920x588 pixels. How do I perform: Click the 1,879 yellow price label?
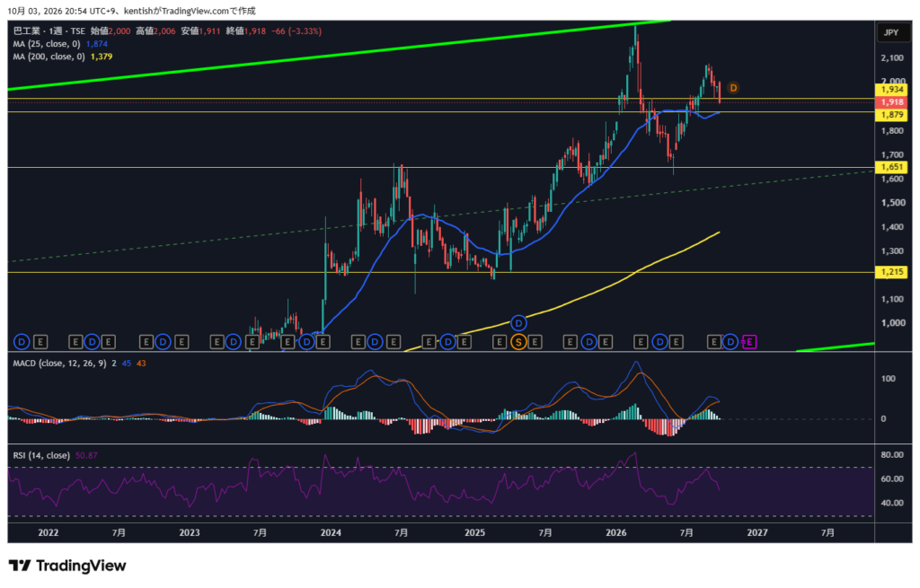pyautogui.click(x=892, y=115)
